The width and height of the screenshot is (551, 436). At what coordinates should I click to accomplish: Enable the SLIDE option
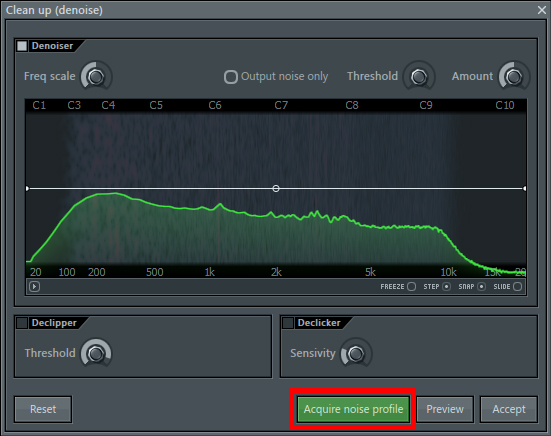[x=517, y=287]
